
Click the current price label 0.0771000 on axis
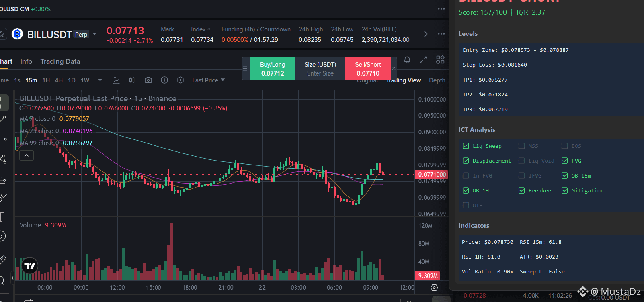pyautogui.click(x=431, y=174)
